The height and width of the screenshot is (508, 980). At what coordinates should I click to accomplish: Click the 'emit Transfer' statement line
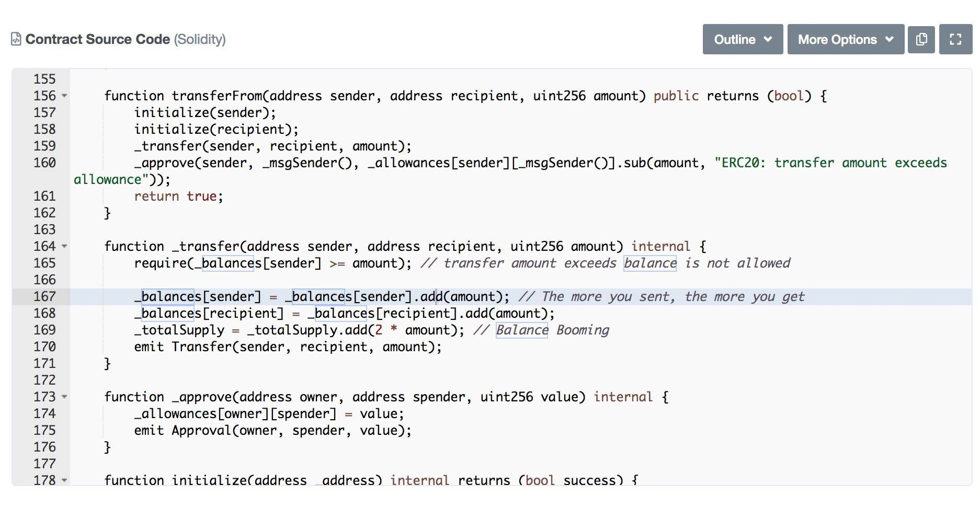(288, 347)
